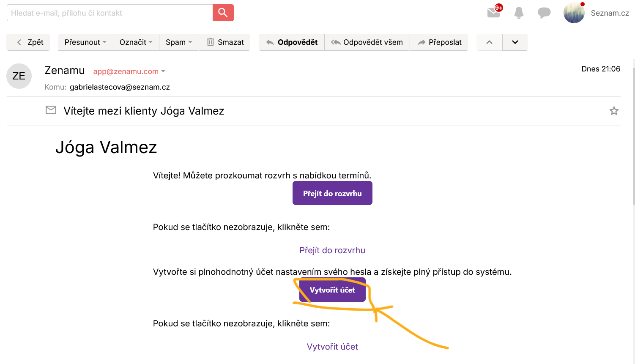Open the chat speech bubble icon

[544, 13]
